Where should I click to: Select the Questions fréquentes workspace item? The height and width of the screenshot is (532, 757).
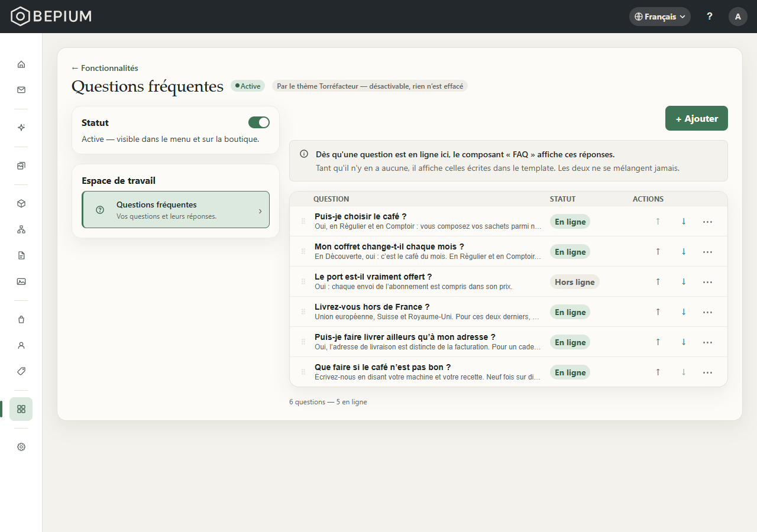point(176,209)
